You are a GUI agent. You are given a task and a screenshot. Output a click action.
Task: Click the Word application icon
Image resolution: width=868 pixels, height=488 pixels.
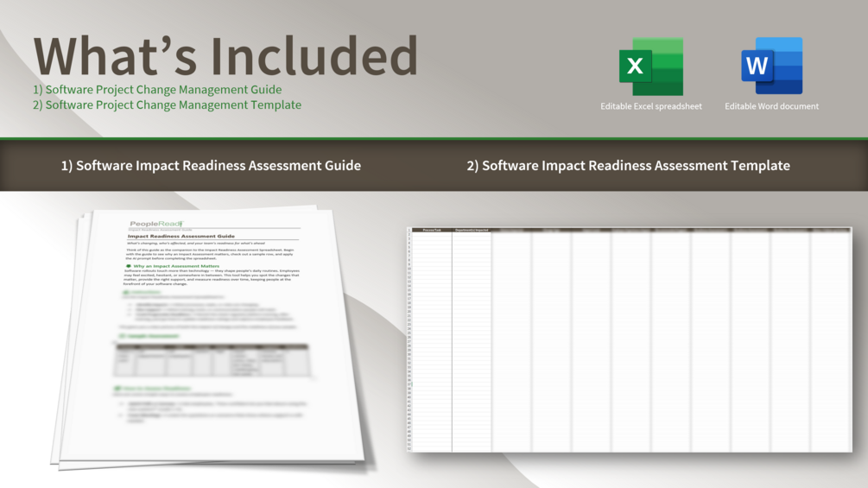point(771,66)
